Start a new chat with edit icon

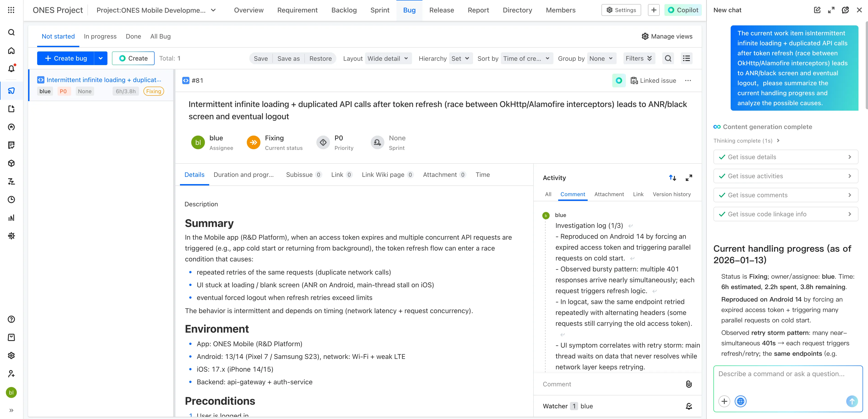tap(817, 10)
